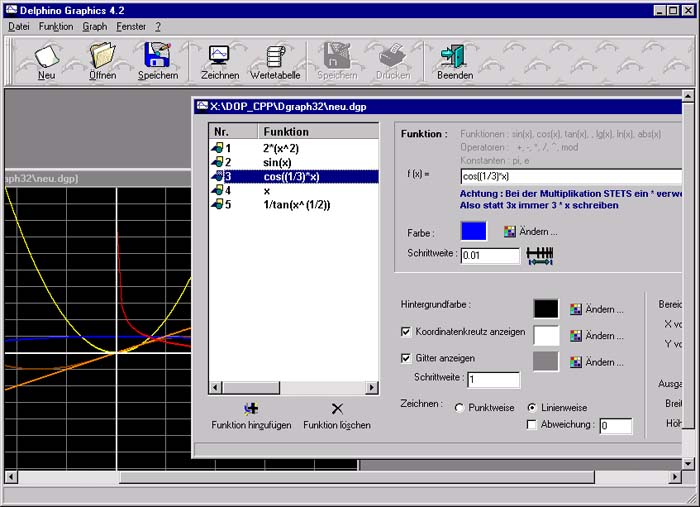
Task: Click Ändern ... for Koordinatenkreuz color
Action: [604, 335]
